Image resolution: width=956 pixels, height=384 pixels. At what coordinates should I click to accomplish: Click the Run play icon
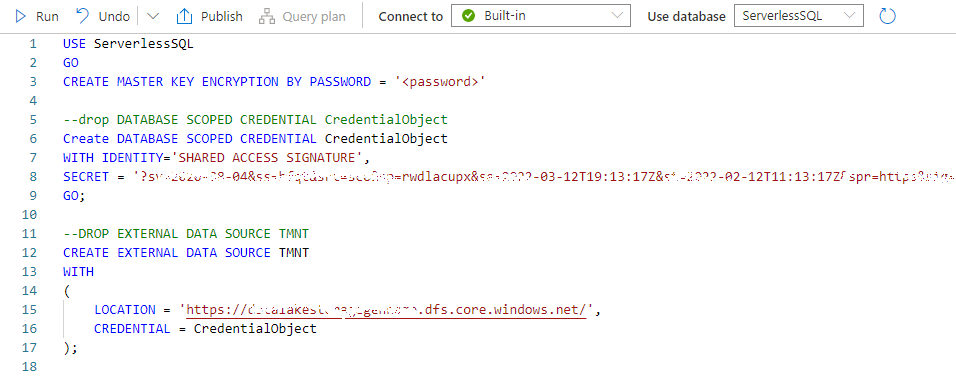tap(21, 16)
